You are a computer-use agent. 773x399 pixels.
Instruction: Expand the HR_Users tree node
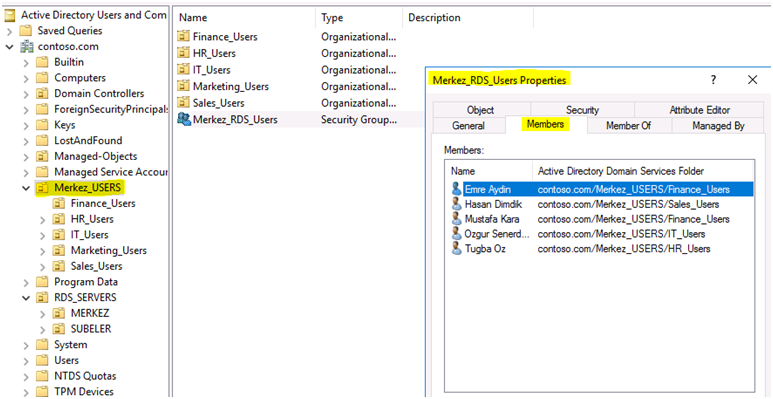point(43,219)
